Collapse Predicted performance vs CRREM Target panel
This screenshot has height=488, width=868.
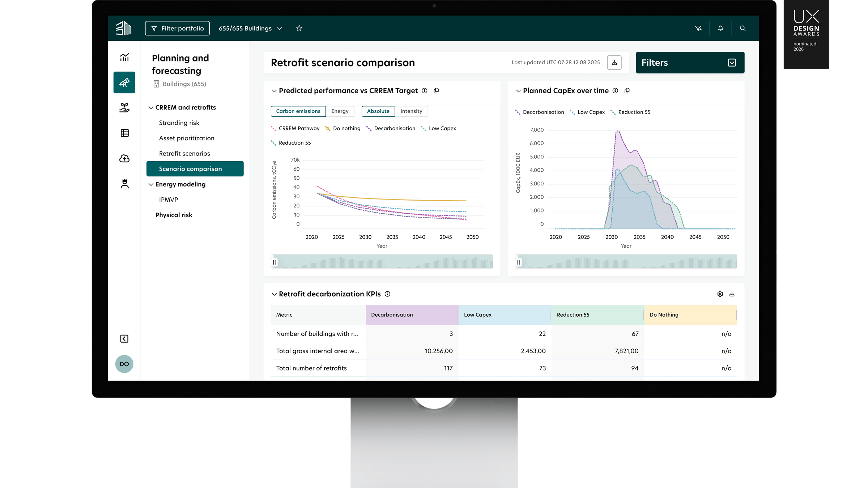(x=274, y=91)
